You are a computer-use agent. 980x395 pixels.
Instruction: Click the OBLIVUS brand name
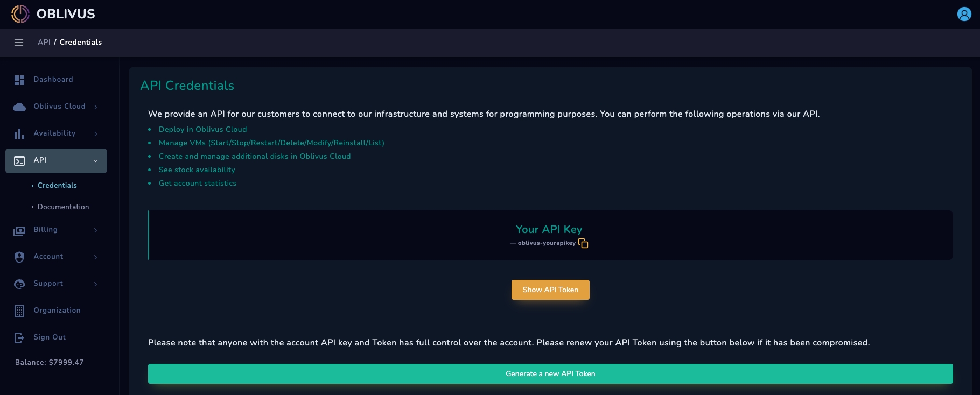[x=66, y=14]
